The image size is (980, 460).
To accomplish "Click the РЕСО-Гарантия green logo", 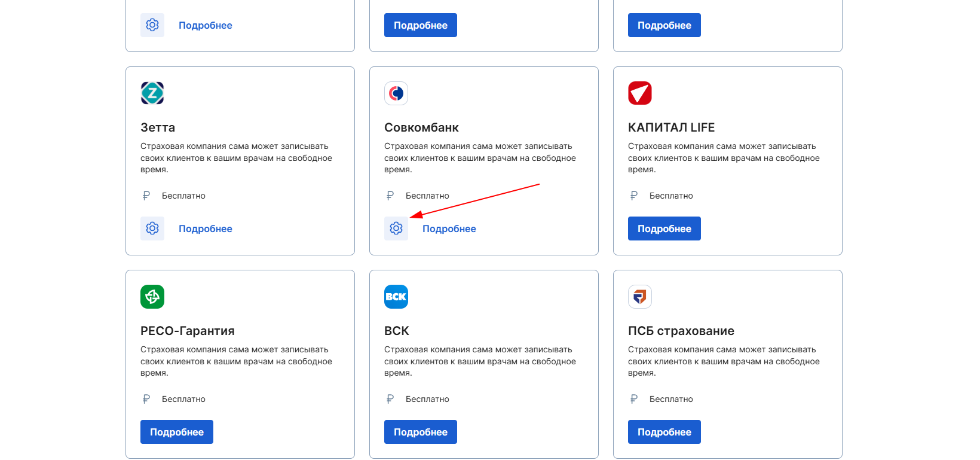I will (x=152, y=297).
